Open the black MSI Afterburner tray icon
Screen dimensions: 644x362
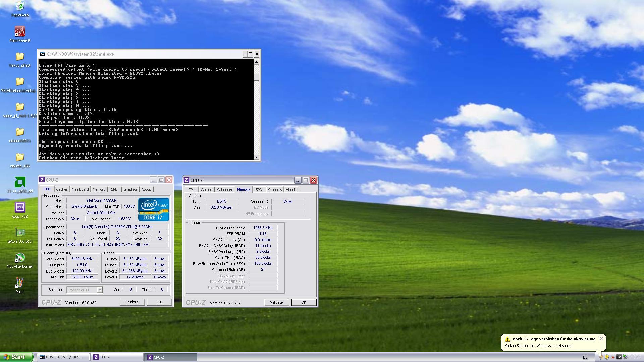pyautogui.click(x=619, y=357)
